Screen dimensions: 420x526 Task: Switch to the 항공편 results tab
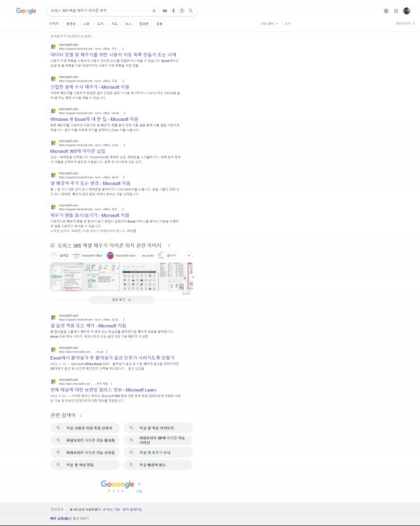[x=144, y=24]
